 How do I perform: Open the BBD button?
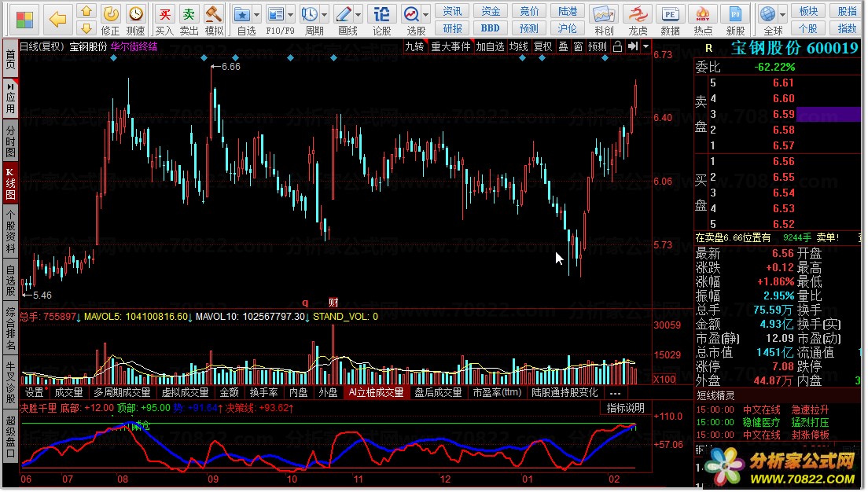tap(491, 28)
